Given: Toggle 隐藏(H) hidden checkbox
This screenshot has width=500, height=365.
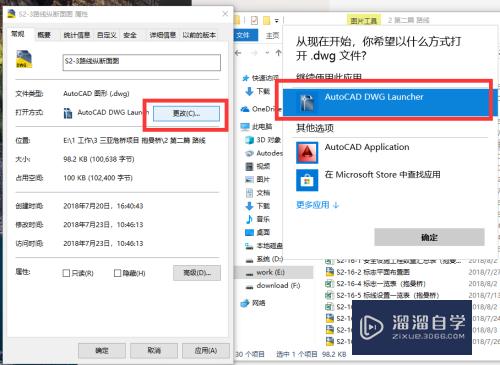Looking at the screenshot, I should coord(117,273).
